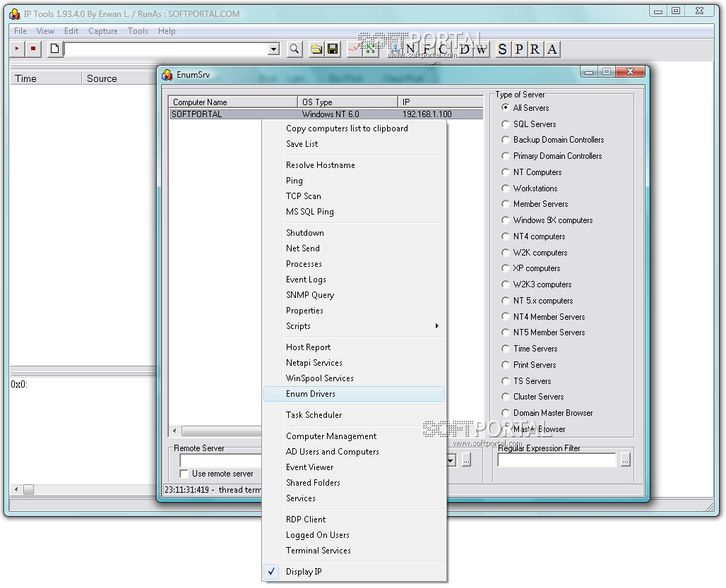
Task: Click the network users toolbar icon
Action: point(394,49)
